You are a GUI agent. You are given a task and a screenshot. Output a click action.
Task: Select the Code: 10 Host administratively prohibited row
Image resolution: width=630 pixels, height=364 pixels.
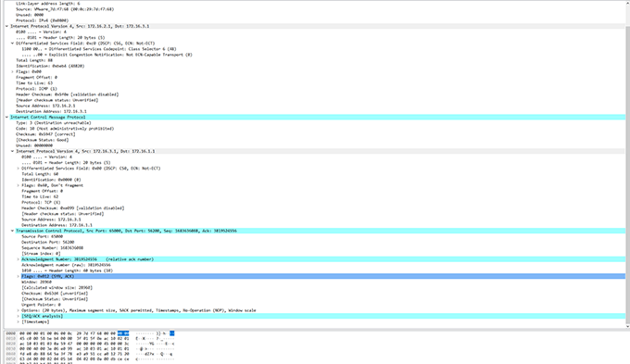click(65, 129)
